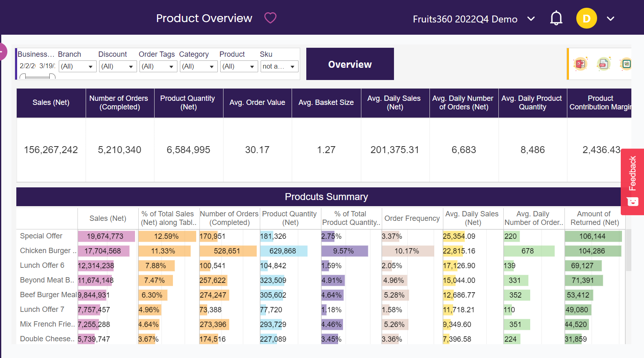This screenshot has height=358, width=644.
Task: Favorite this page with the heart icon
Action: coord(270,18)
